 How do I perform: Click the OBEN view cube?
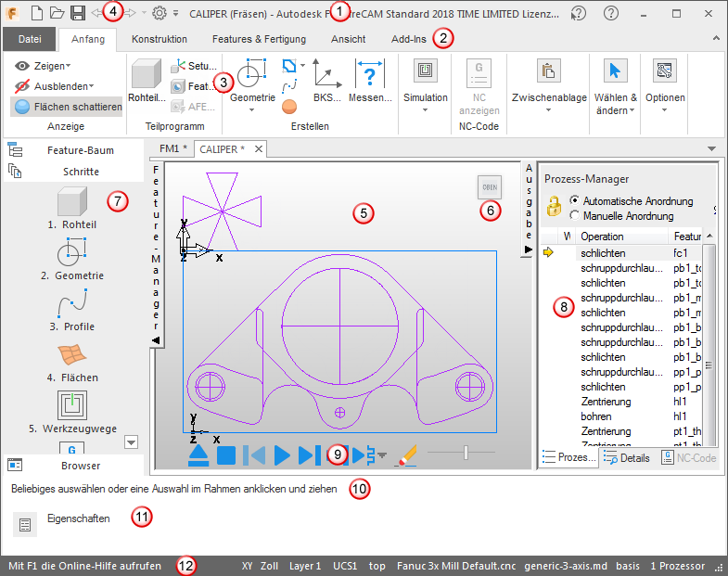(x=490, y=187)
